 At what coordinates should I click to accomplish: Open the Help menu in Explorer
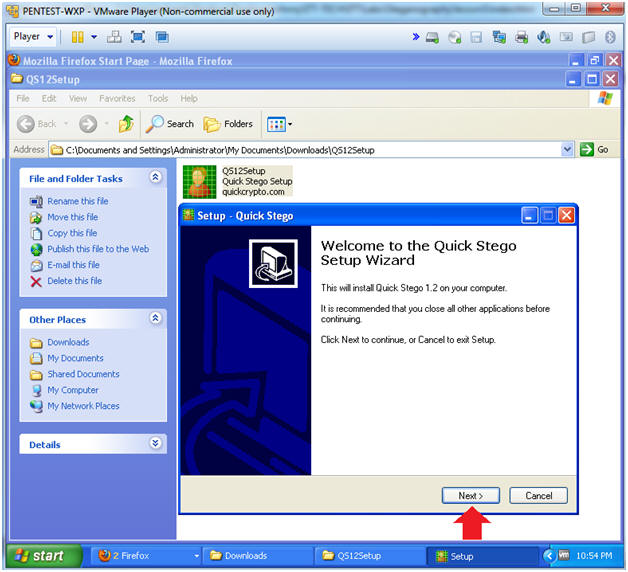point(189,99)
